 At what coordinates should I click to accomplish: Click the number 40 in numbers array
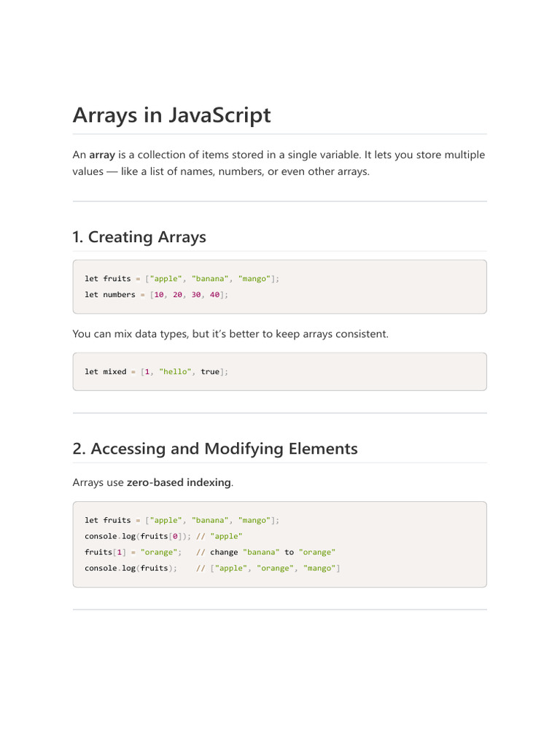pos(215,295)
